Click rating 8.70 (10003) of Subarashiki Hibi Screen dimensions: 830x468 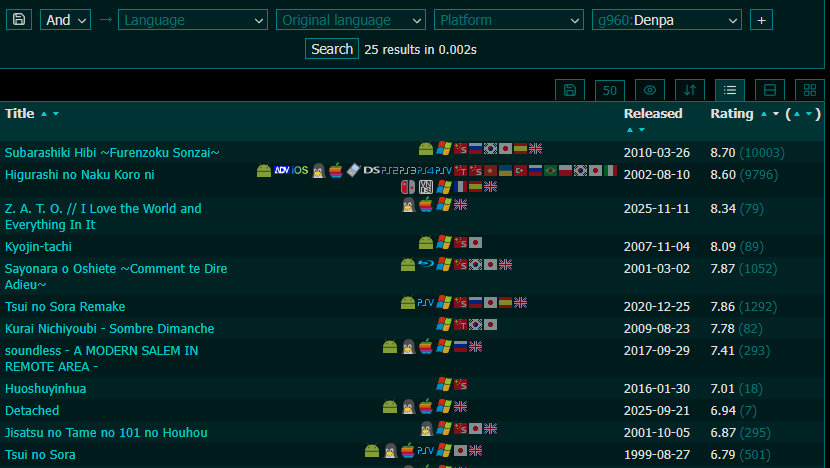point(747,152)
